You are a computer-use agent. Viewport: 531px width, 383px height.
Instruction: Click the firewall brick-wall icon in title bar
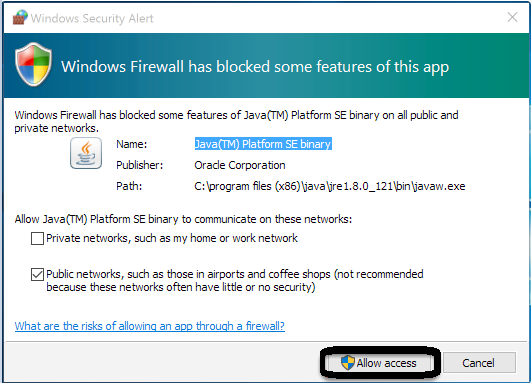click(20, 17)
